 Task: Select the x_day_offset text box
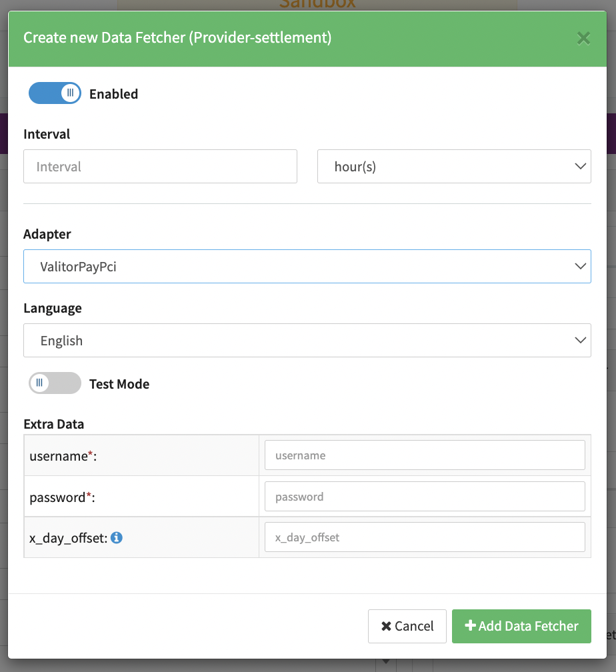(x=425, y=537)
